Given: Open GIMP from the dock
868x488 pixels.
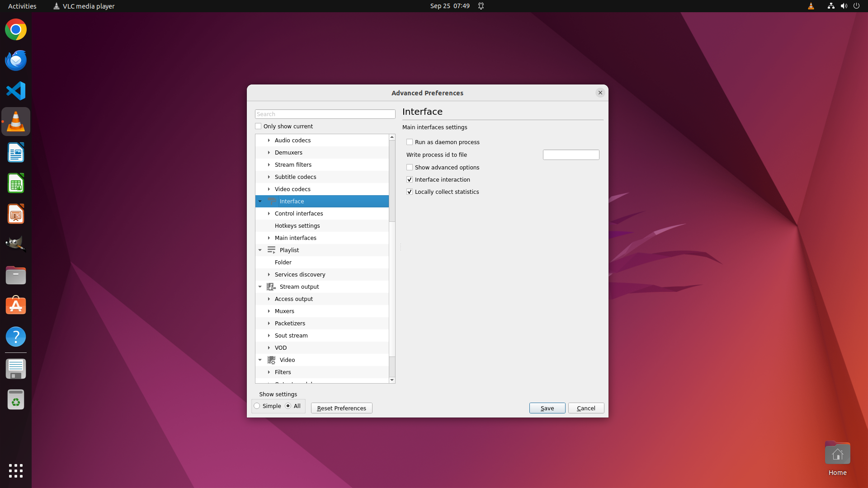Looking at the screenshot, I should [x=16, y=244].
